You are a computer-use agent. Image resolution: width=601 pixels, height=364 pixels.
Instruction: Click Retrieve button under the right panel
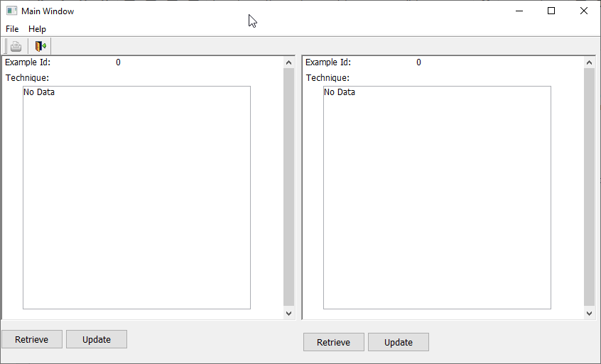(333, 342)
